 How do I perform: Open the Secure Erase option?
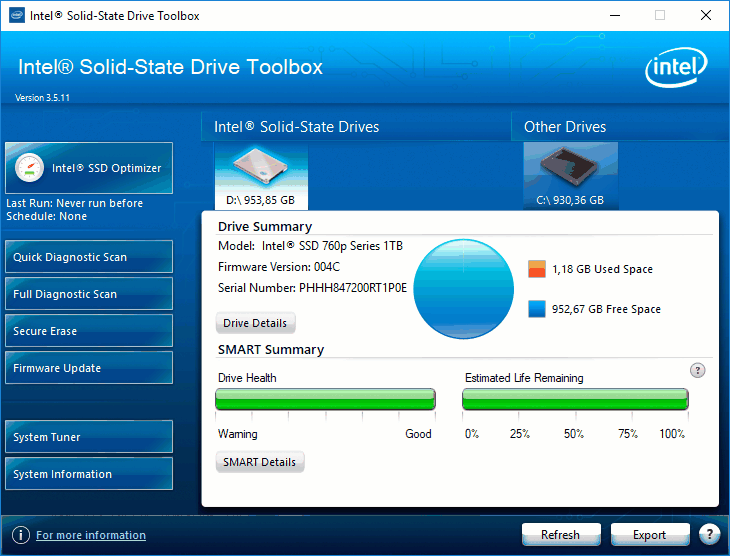(x=88, y=331)
